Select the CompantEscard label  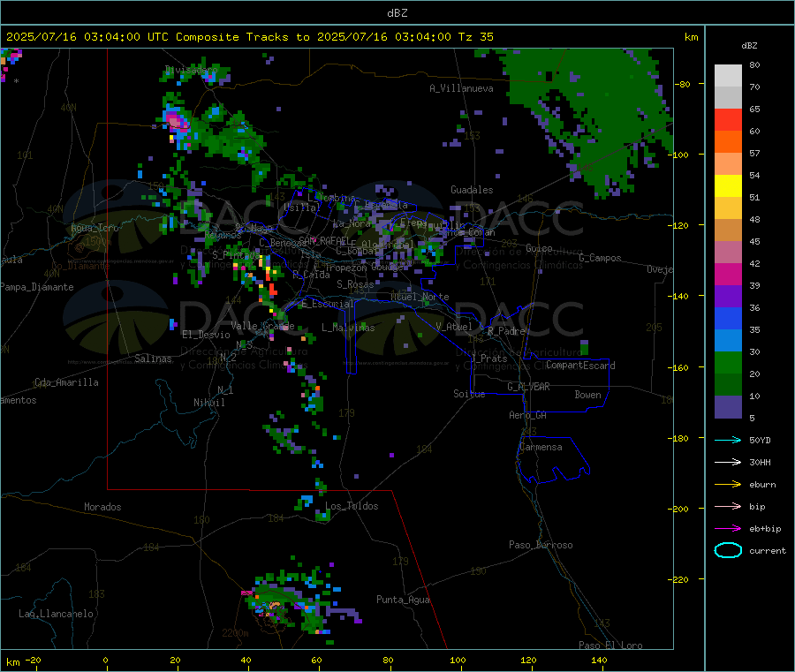[x=580, y=366]
